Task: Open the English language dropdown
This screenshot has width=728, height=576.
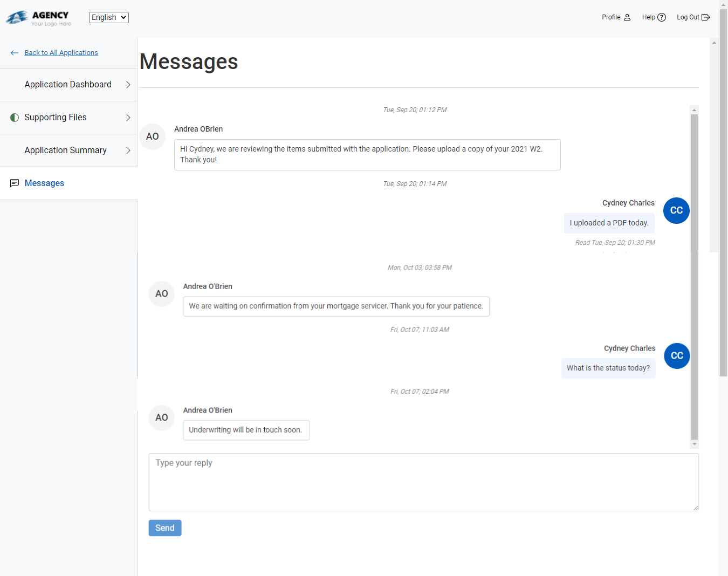Action: [x=108, y=17]
